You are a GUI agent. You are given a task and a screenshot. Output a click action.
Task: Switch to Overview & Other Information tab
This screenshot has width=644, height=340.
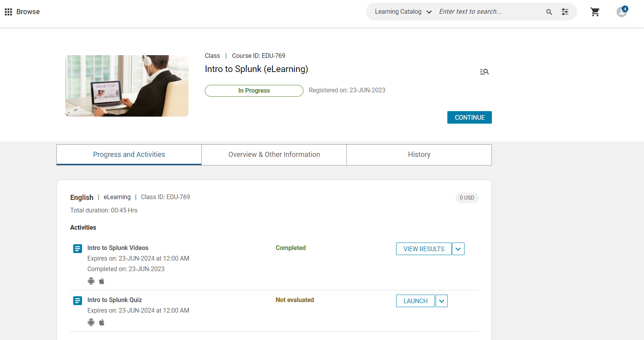[274, 155]
